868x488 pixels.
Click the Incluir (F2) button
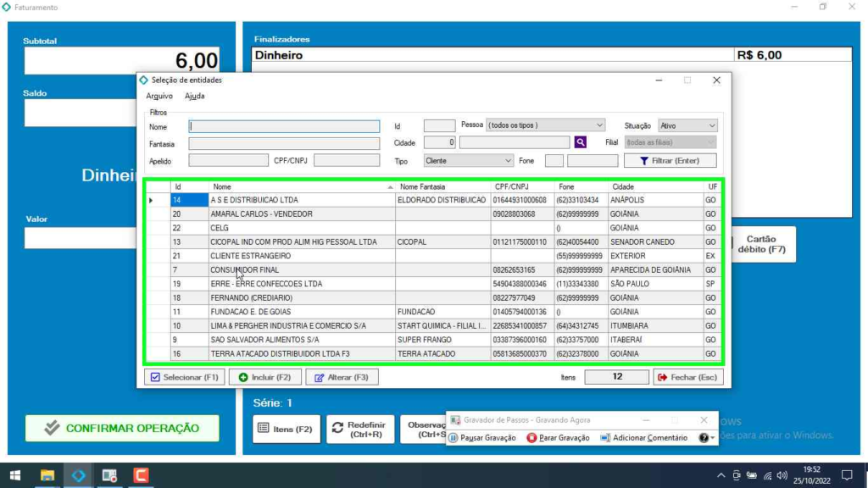264,377
